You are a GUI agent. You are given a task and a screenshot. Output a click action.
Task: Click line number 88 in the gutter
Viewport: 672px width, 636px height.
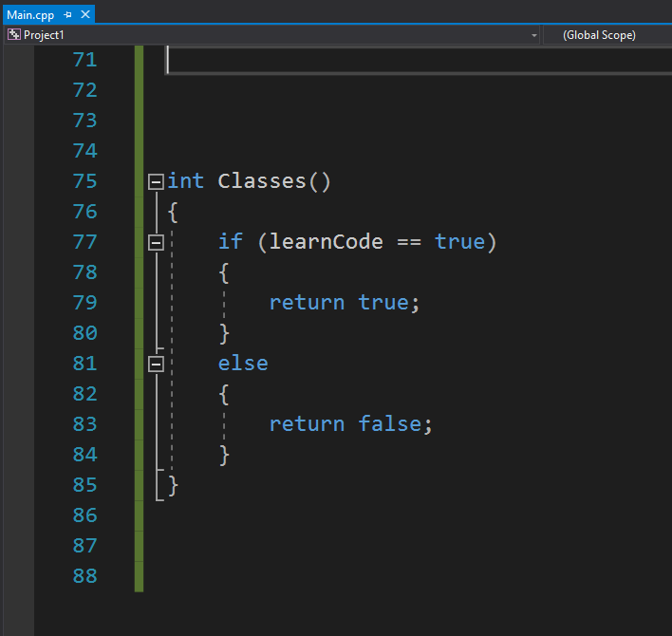coord(84,576)
